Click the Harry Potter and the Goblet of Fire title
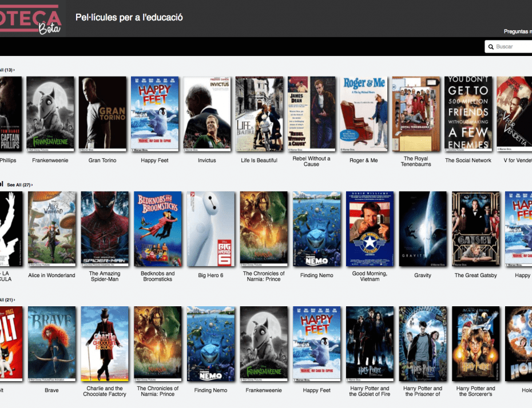The image size is (532, 408). [x=370, y=391]
